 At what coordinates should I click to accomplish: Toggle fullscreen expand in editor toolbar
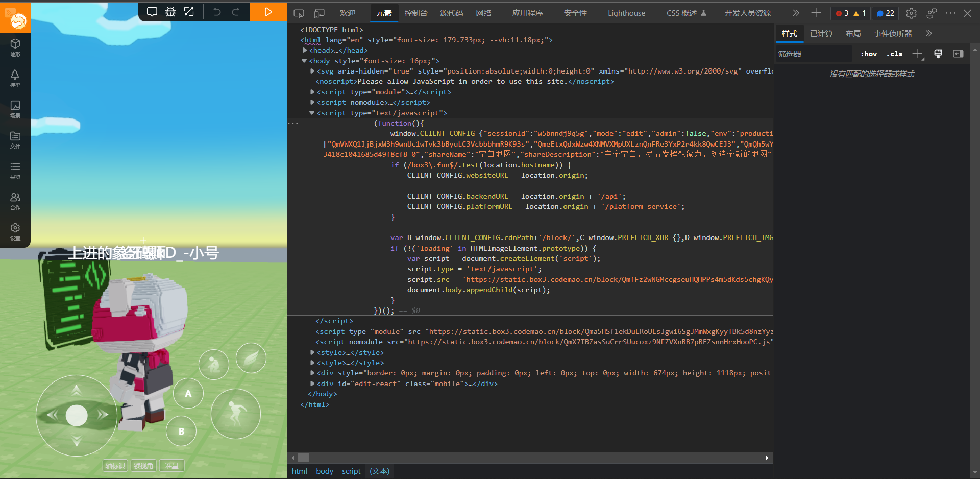189,12
